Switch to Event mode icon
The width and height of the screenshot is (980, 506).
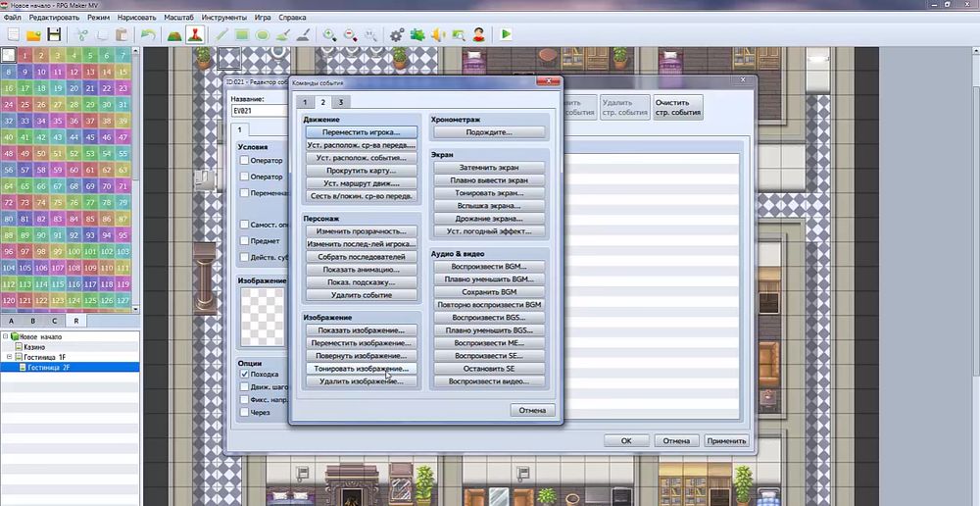(x=196, y=35)
